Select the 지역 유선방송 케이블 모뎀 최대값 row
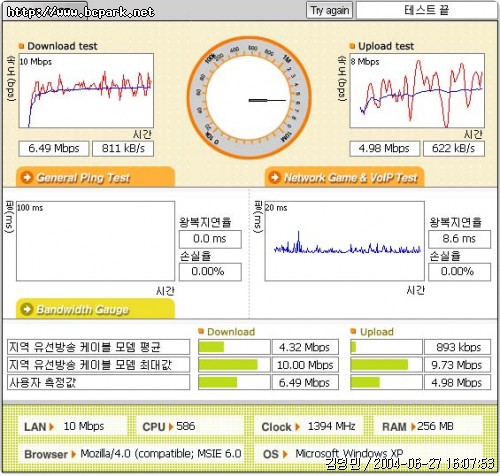 [98, 365]
